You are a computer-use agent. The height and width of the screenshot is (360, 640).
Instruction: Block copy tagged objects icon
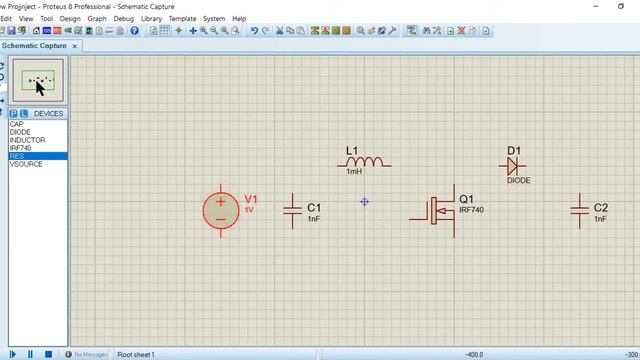point(315,31)
